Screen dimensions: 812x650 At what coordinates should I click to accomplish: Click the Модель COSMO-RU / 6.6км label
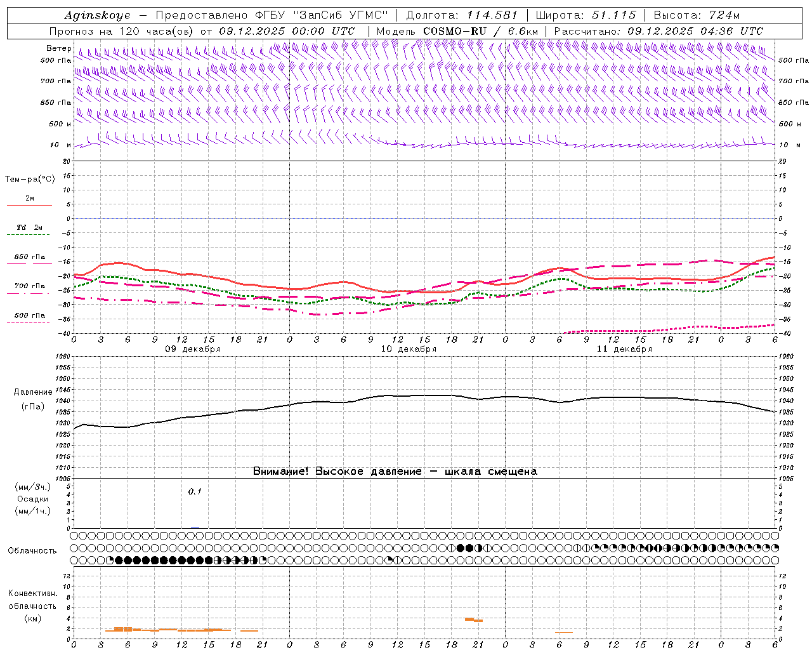pyautogui.click(x=457, y=31)
